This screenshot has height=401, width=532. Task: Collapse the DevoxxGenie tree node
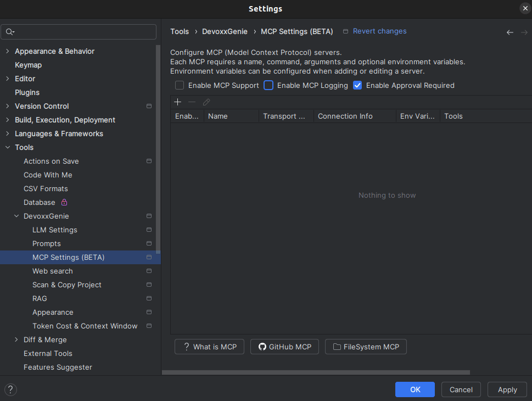pos(16,216)
